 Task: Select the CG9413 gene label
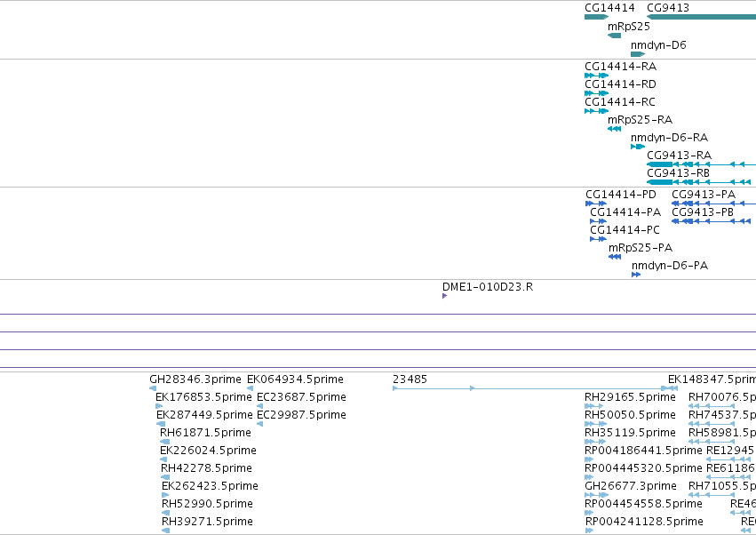tap(668, 8)
